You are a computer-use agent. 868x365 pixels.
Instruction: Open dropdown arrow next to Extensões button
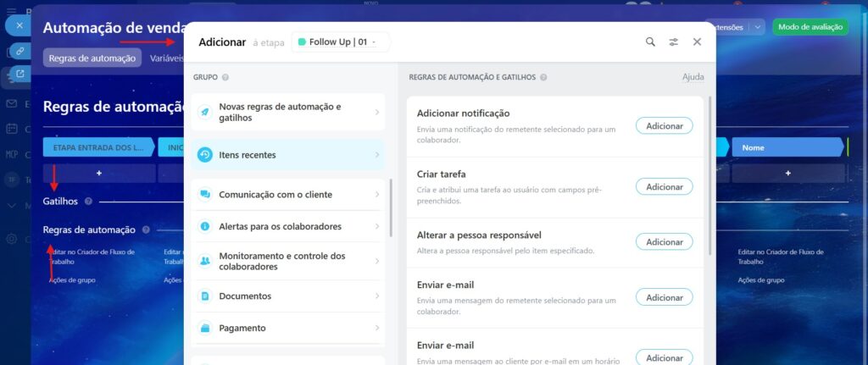(757, 26)
